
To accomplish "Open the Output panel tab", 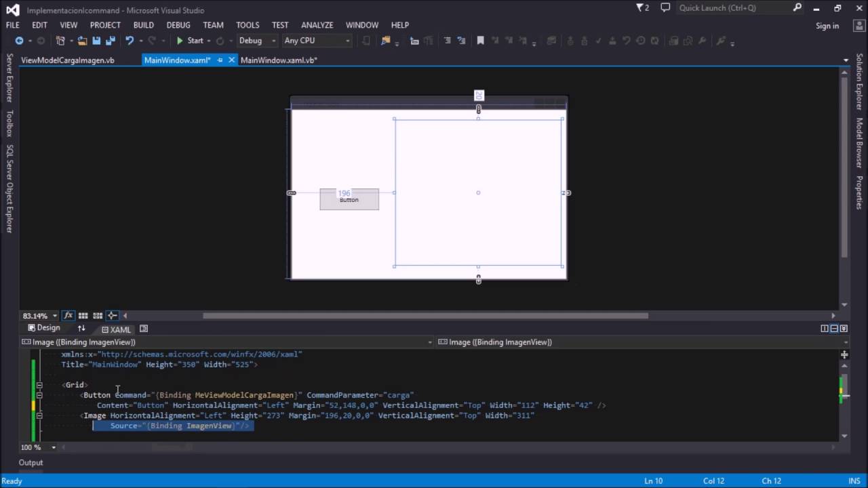I will pos(31,463).
